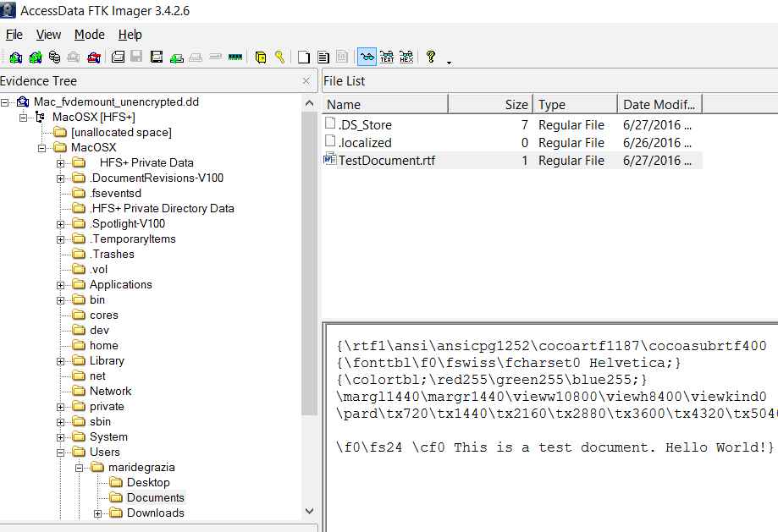
Task: Click the .localized file icon
Action: (330, 141)
